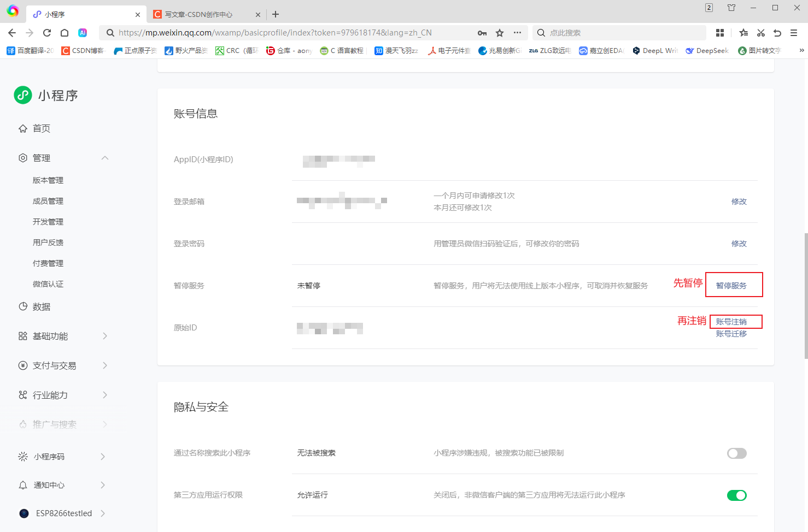Click the page vertical scrollbar
Image resolution: width=808 pixels, height=532 pixels.
click(806, 295)
